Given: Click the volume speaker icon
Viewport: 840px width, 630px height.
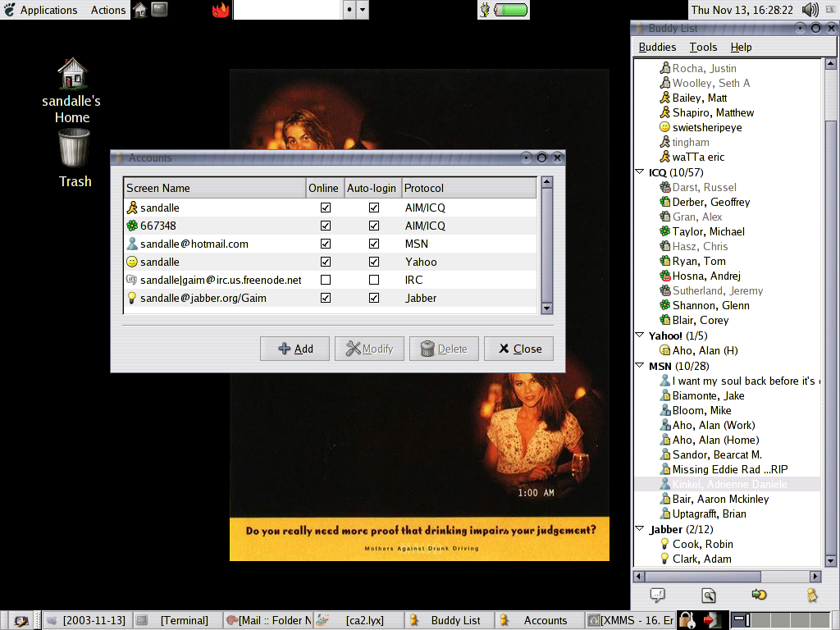Looking at the screenshot, I should [810, 10].
